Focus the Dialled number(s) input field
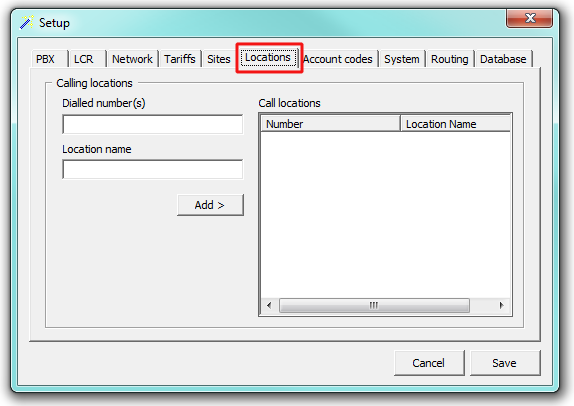This screenshot has width=574, height=406. [153, 124]
